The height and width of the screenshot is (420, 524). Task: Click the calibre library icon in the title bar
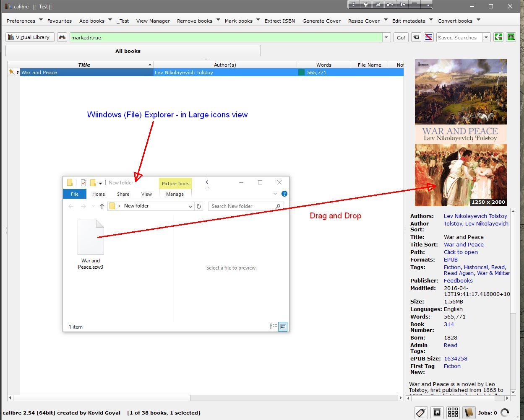(x=8, y=6)
